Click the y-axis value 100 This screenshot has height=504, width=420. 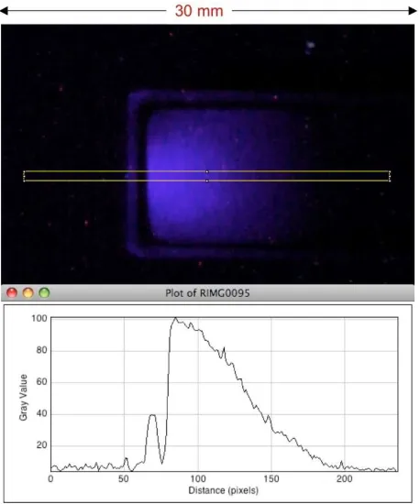click(39, 319)
